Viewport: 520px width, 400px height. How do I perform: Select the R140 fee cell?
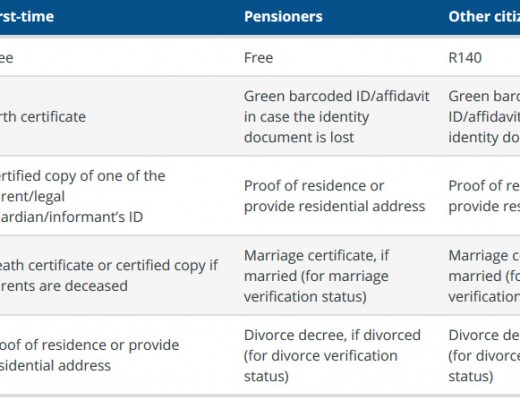(465, 58)
